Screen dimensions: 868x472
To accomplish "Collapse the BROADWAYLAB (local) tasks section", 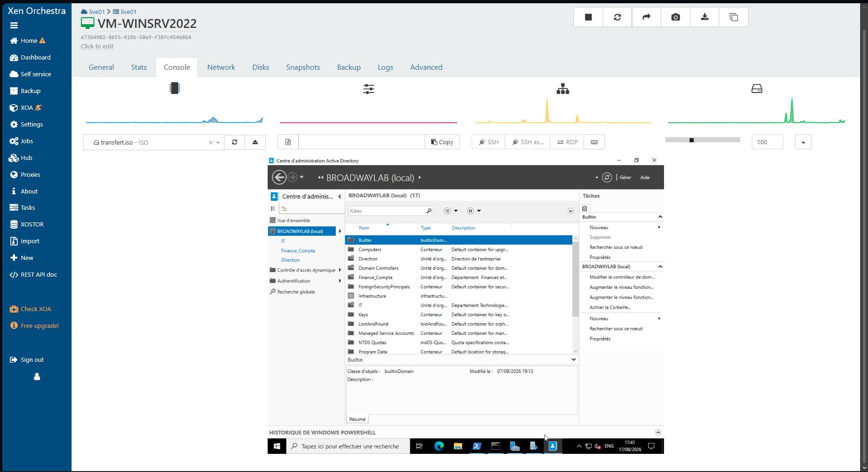I will click(660, 266).
